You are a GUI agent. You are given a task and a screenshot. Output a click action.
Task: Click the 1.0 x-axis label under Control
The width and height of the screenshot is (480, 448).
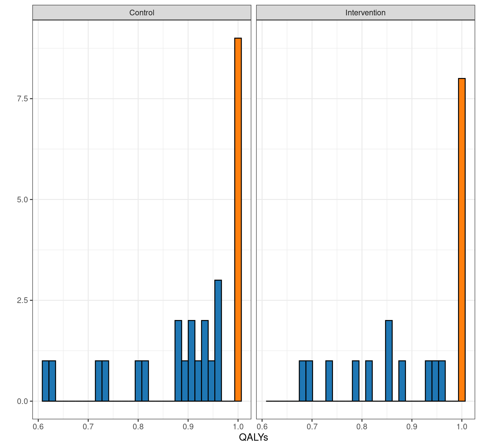238,427
